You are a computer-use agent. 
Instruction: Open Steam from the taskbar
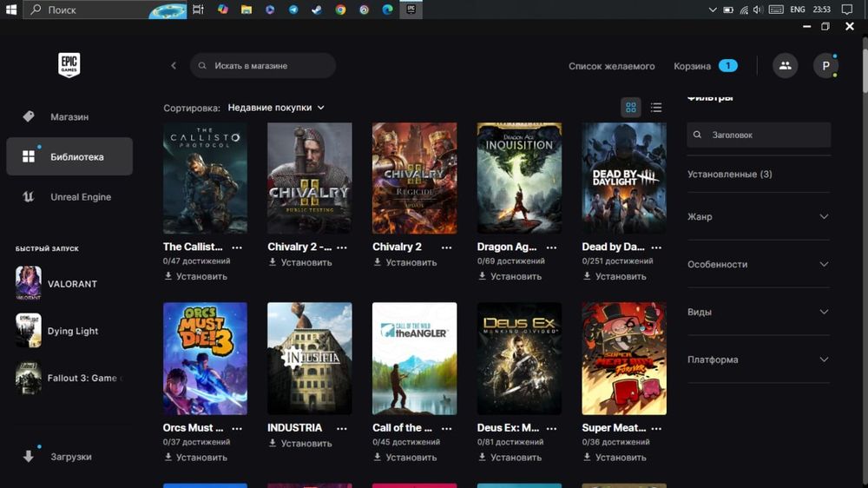coord(317,10)
